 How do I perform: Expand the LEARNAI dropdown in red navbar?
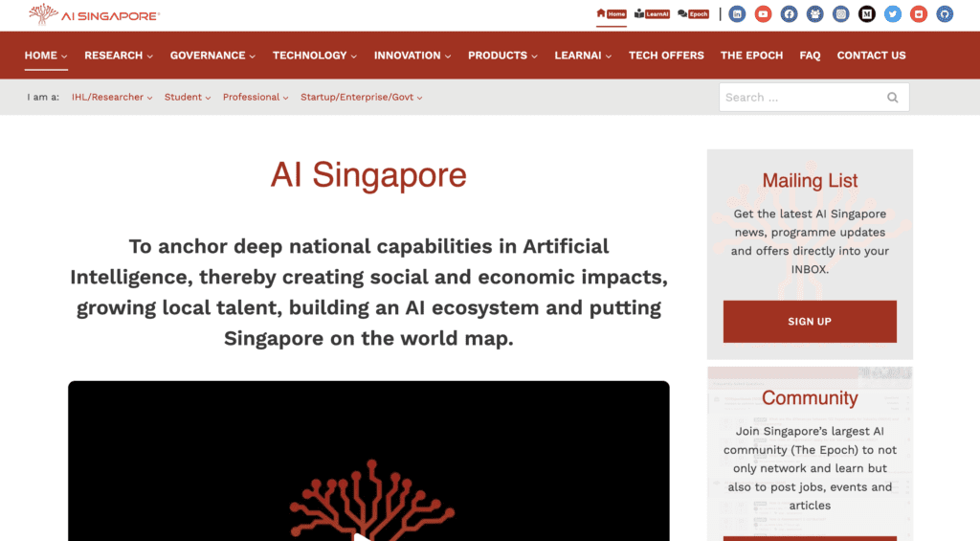click(x=583, y=56)
